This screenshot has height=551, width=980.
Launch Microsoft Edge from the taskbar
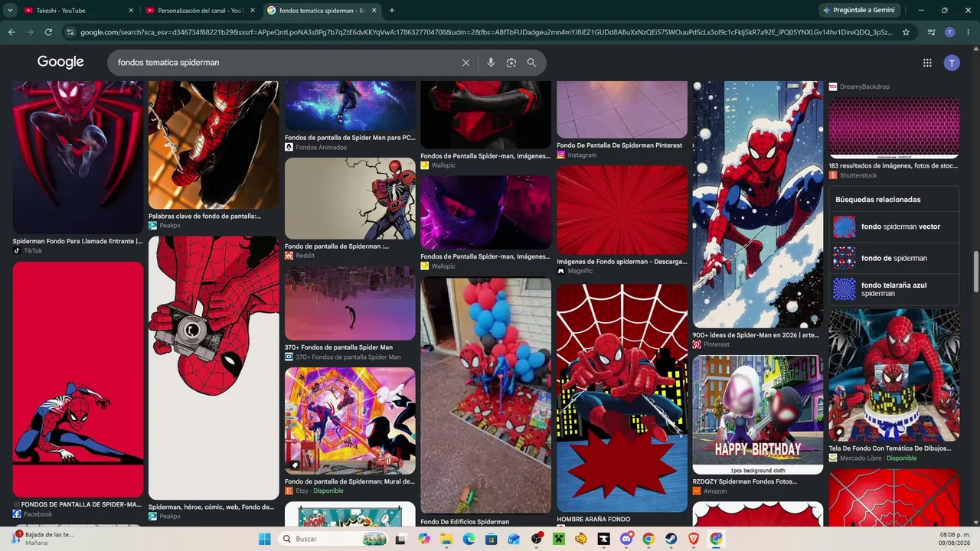469,539
